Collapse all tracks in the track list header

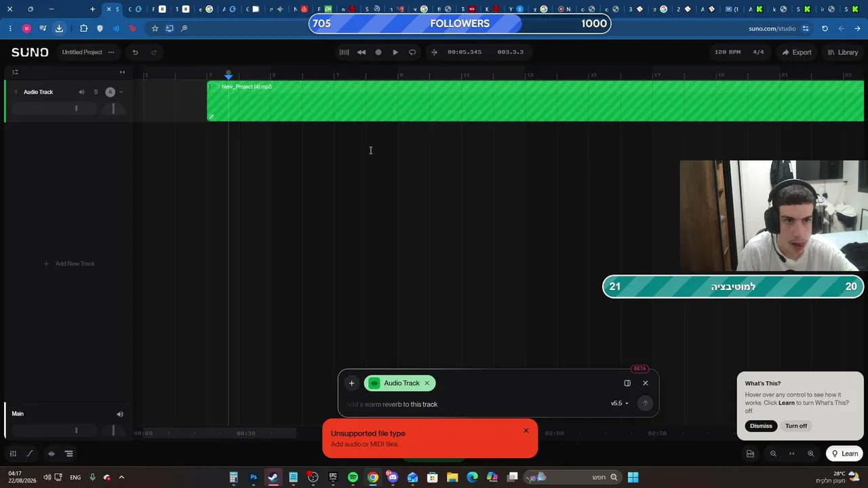tap(15, 72)
